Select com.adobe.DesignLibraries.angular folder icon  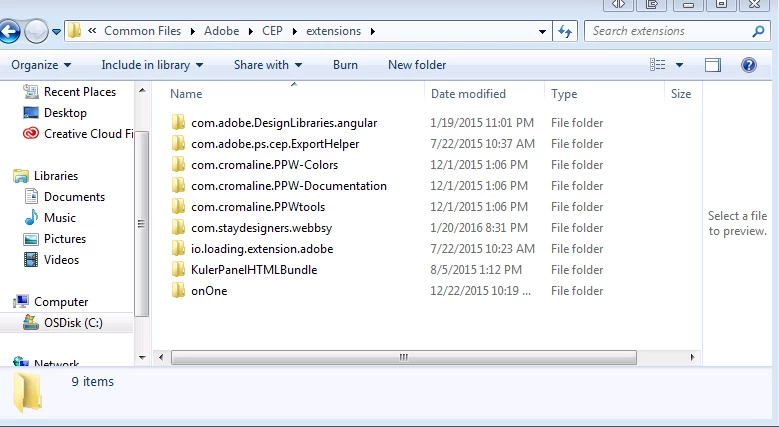point(178,123)
